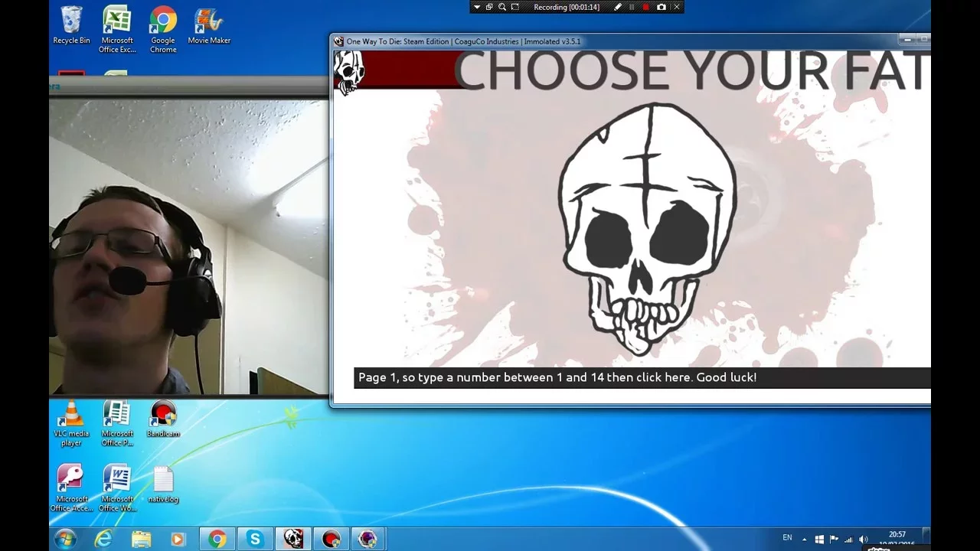
Task: Click the dashed-rectangle icon in recording bar
Action: [515, 7]
